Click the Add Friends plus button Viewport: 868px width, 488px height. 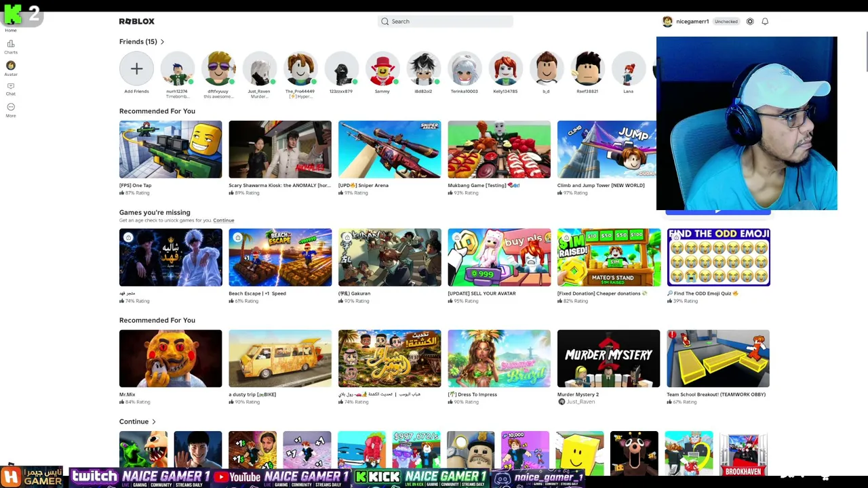click(x=136, y=69)
